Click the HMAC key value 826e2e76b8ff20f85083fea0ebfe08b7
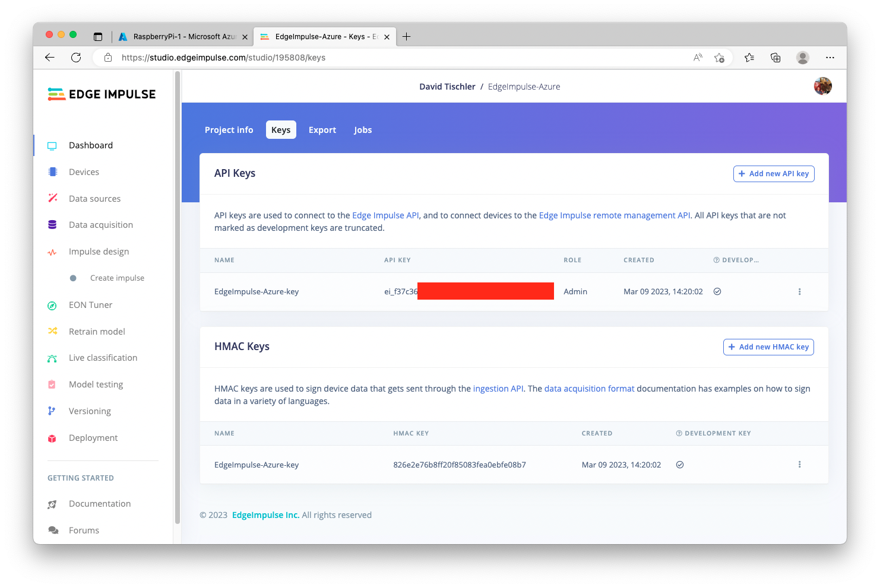 460,465
